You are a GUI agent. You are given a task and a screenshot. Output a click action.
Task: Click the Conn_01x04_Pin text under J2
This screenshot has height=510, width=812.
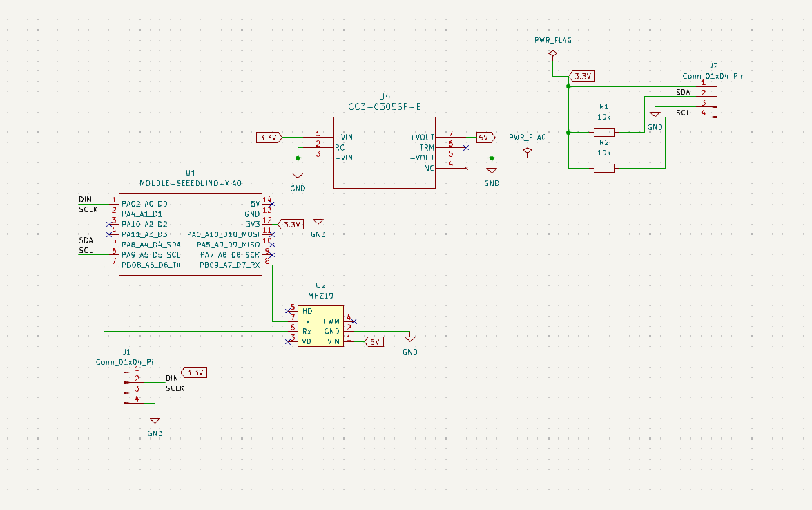(x=714, y=76)
